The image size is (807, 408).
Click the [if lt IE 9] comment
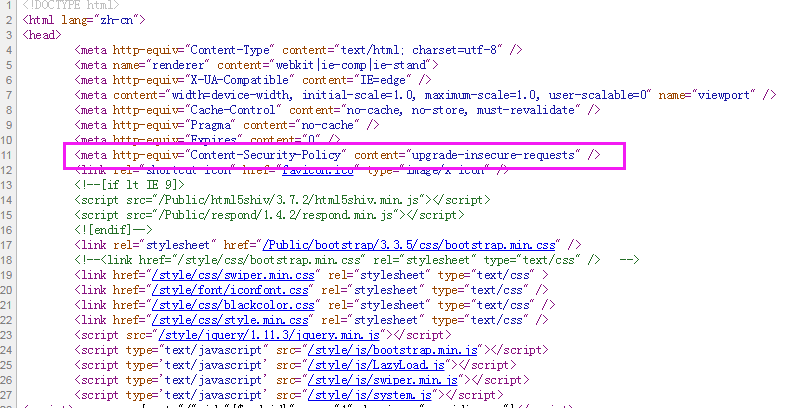[x=130, y=185]
